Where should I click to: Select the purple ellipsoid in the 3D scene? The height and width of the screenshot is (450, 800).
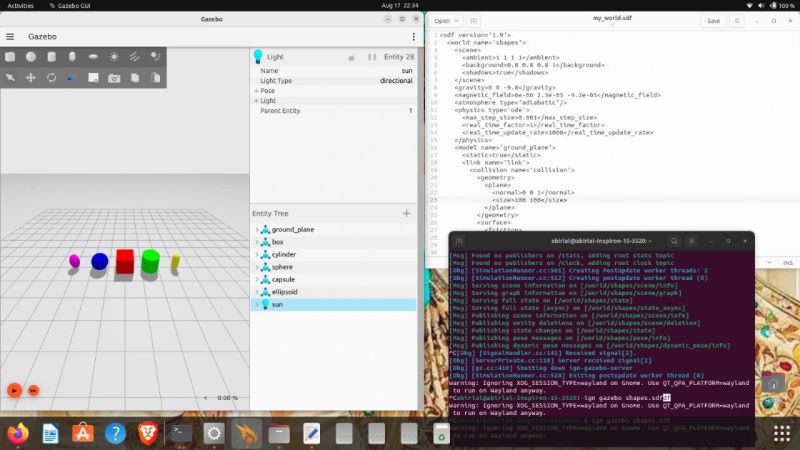click(x=74, y=261)
